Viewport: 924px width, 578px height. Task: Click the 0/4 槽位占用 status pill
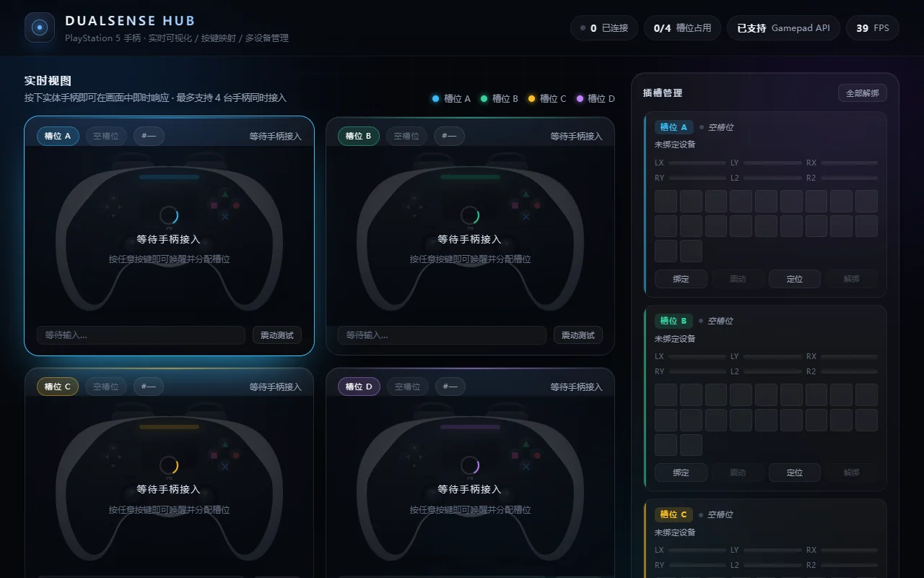[x=682, y=28]
